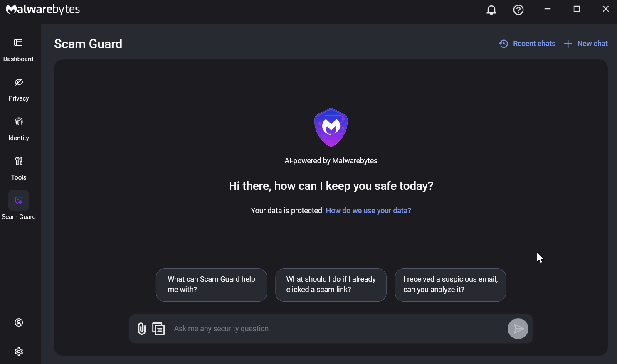Open the Dashboard sidebar section
617x364 pixels.
[x=18, y=50]
